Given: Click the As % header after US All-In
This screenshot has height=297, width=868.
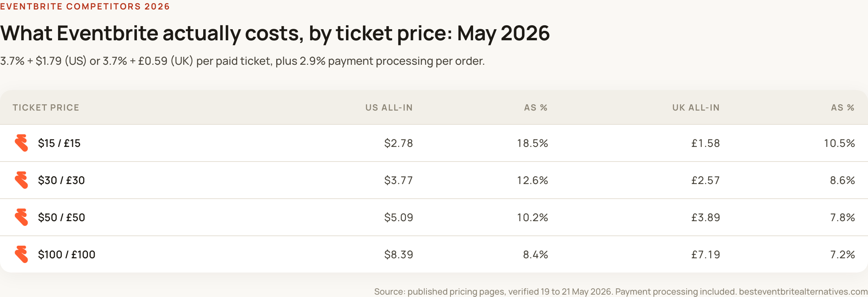Looking at the screenshot, I should (x=536, y=107).
